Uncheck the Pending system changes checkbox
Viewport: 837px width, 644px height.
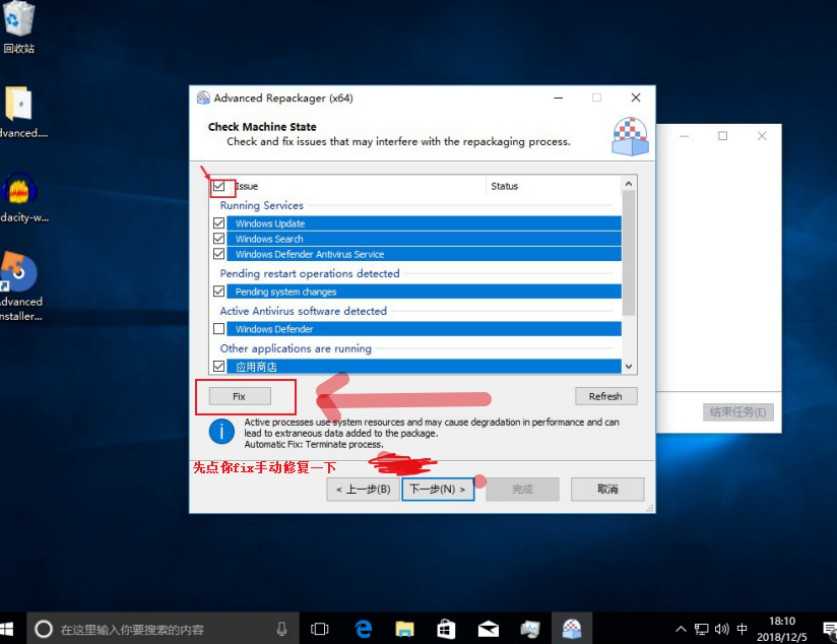point(218,291)
